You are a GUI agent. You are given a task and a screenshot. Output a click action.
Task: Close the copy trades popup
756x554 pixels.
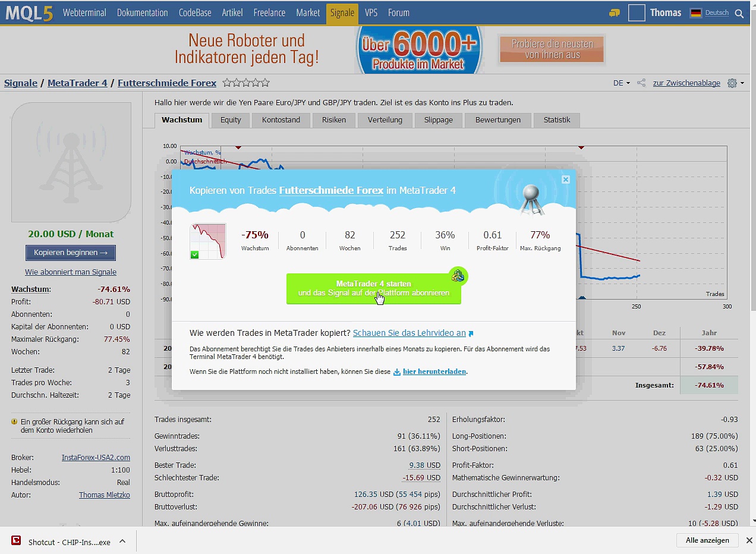point(565,180)
